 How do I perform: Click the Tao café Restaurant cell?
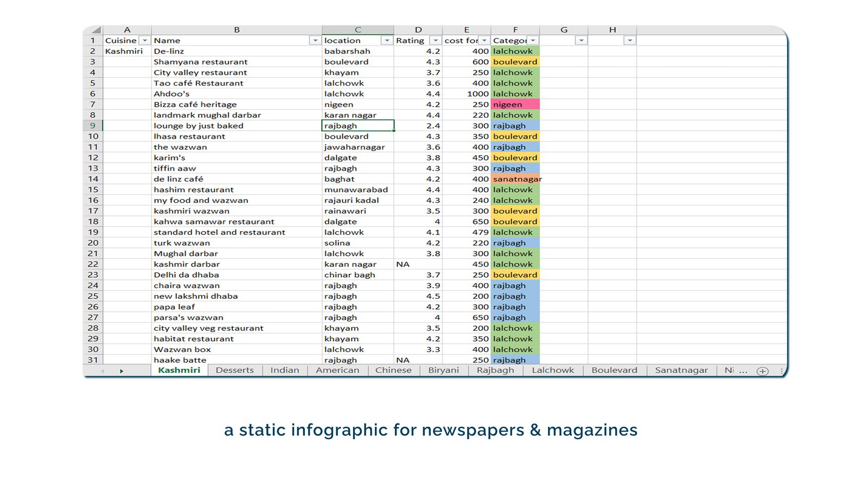(x=237, y=83)
